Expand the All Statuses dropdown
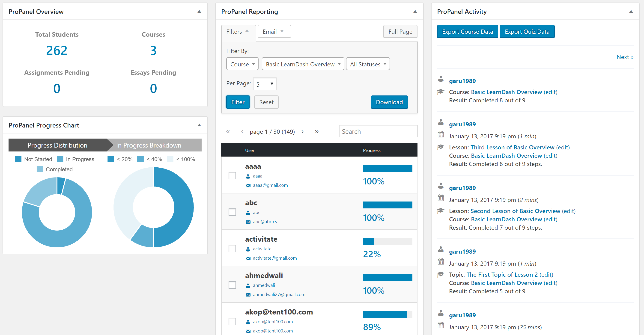 (367, 64)
